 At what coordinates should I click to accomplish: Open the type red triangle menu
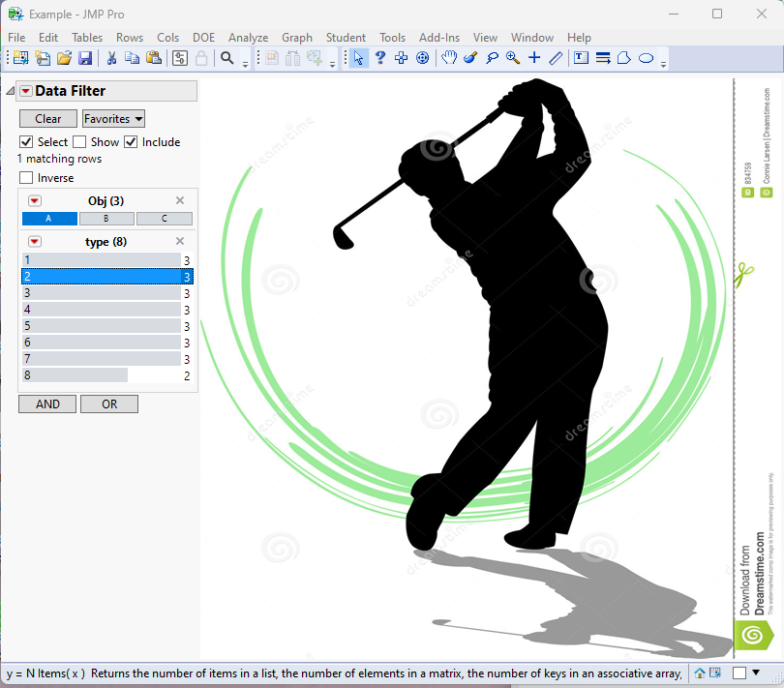[35, 242]
